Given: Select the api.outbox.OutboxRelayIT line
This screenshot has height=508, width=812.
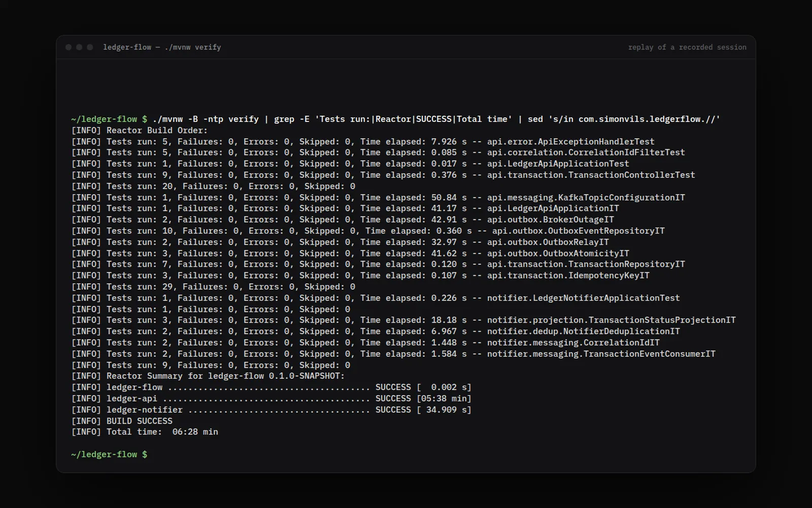Looking at the screenshot, I should coord(340,242).
